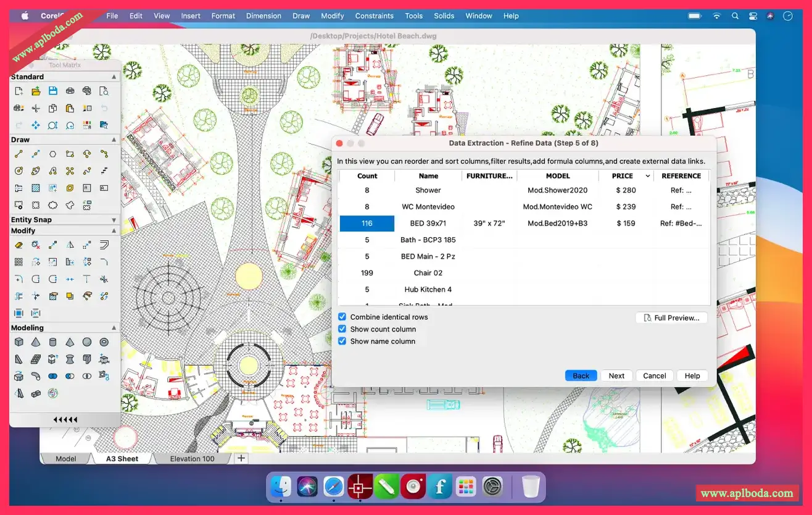Image resolution: width=812 pixels, height=515 pixels.
Task: Select the Line draw tool
Action: pyautogui.click(x=19, y=154)
